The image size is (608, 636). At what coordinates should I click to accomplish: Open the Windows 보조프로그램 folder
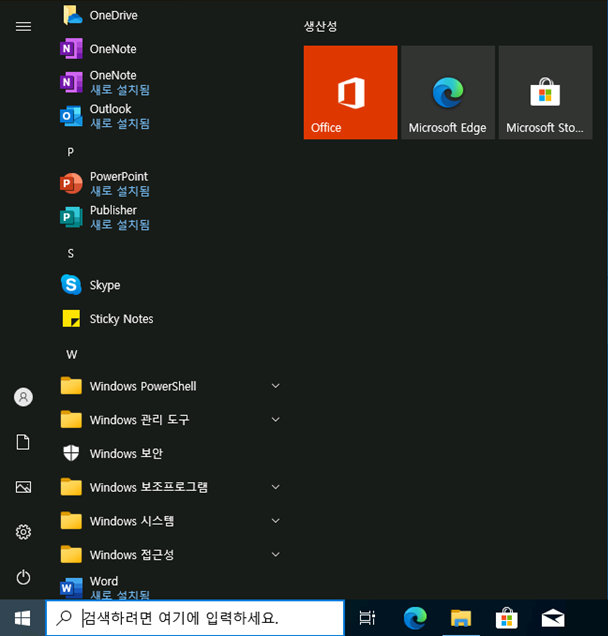coord(170,487)
